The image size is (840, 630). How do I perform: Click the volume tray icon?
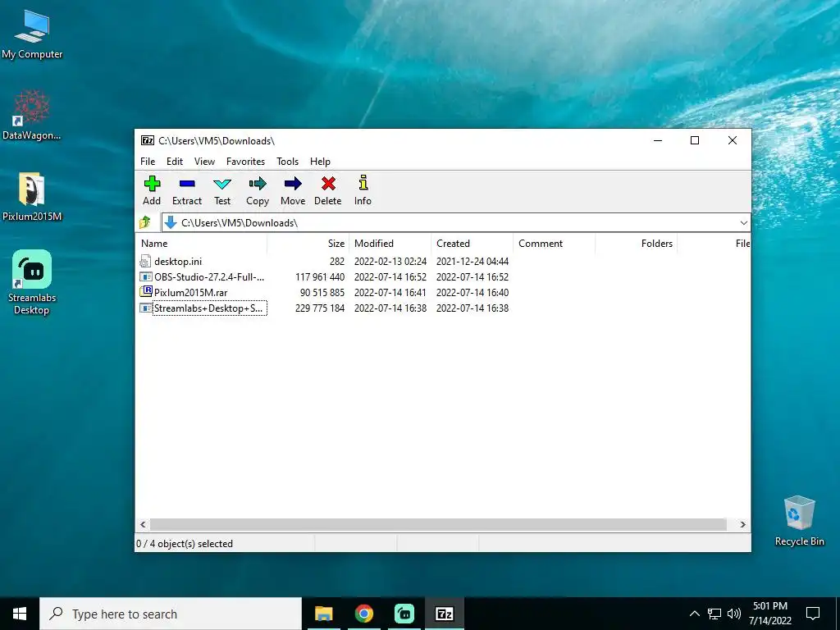[734, 614]
